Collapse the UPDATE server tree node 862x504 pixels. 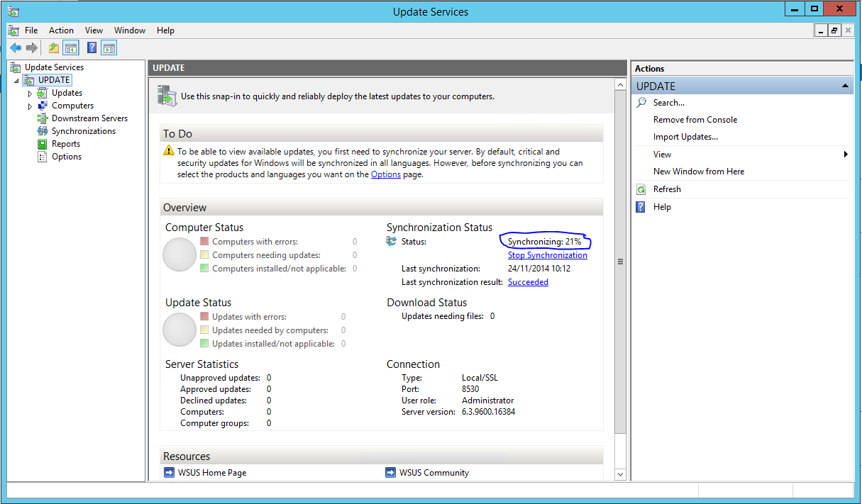coord(17,81)
